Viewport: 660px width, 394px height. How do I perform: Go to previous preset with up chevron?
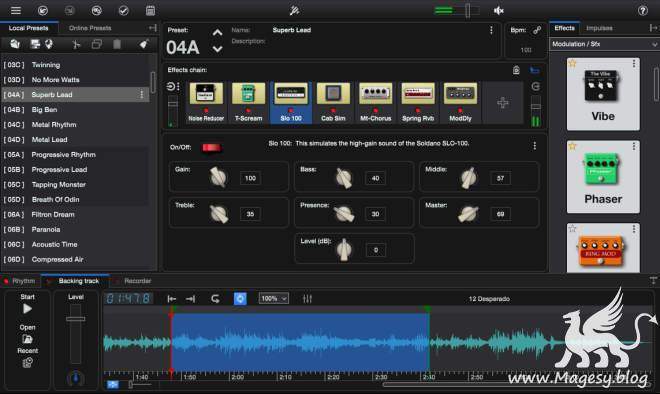(x=217, y=33)
